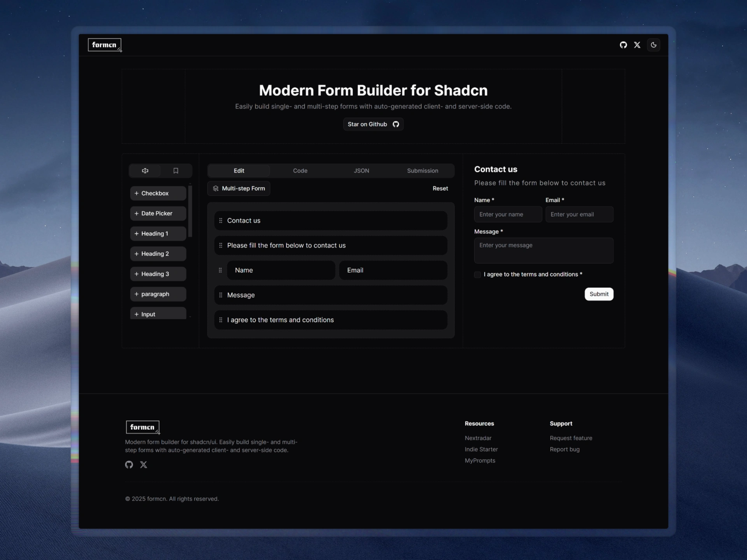
Task: Click the Submit button in preview
Action: 599,294
